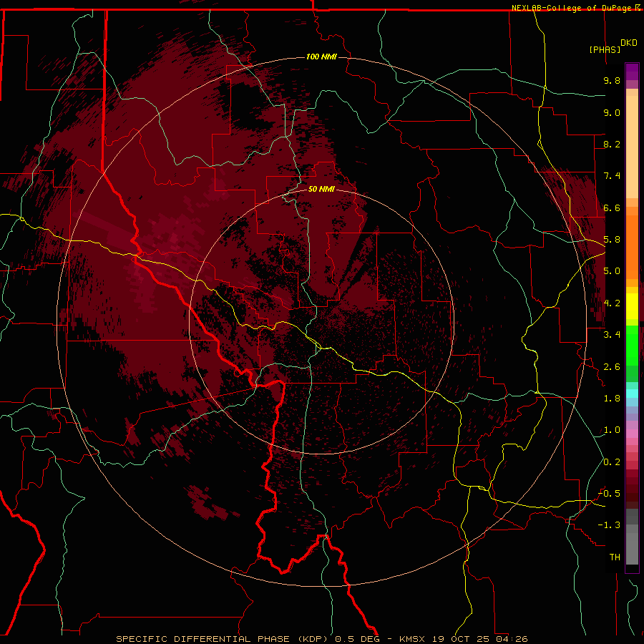This screenshot has height=644, width=644.
Task: Select the 6.6 scale value
Action: [612, 208]
